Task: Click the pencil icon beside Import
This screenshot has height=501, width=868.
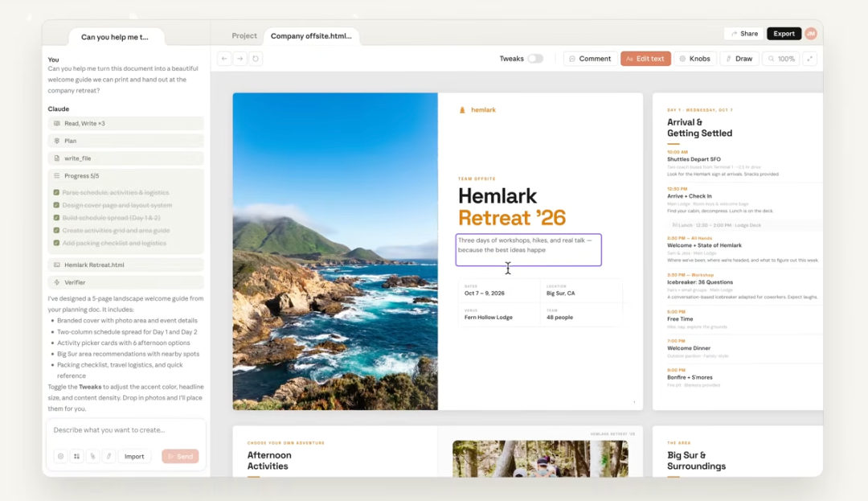Action: [108, 456]
